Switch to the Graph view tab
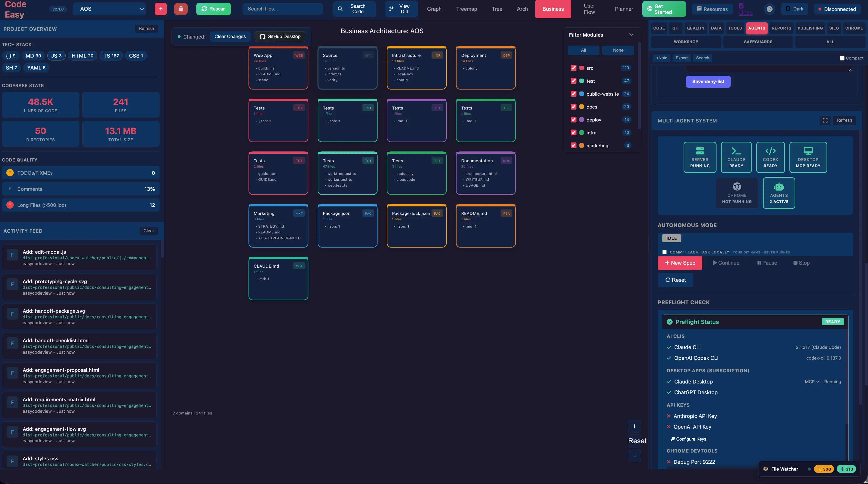This screenshot has height=484, width=868. pyautogui.click(x=434, y=9)
